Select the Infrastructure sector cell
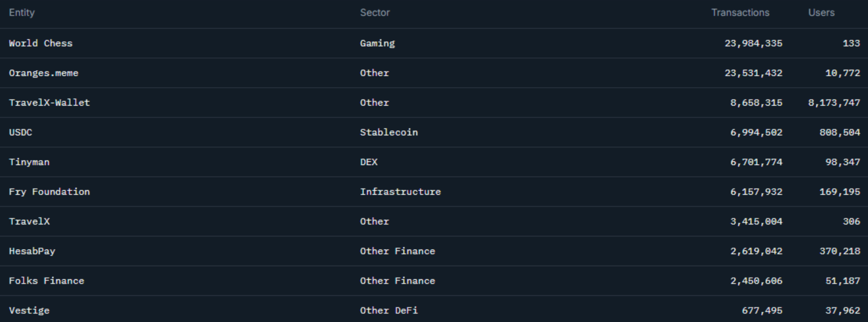The width and height of the screenshot is (868, 322). click(400, 191)
